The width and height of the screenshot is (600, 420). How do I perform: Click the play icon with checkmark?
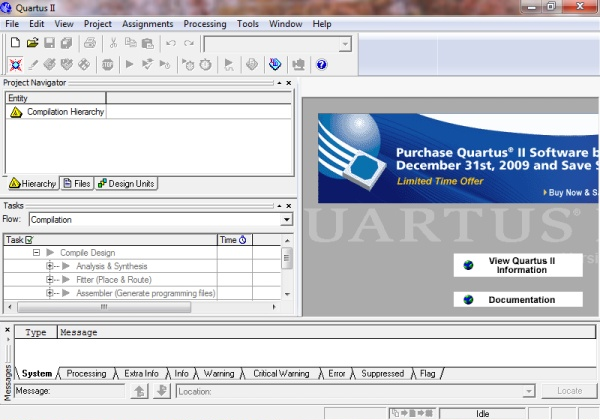click(x=147, y=64)
